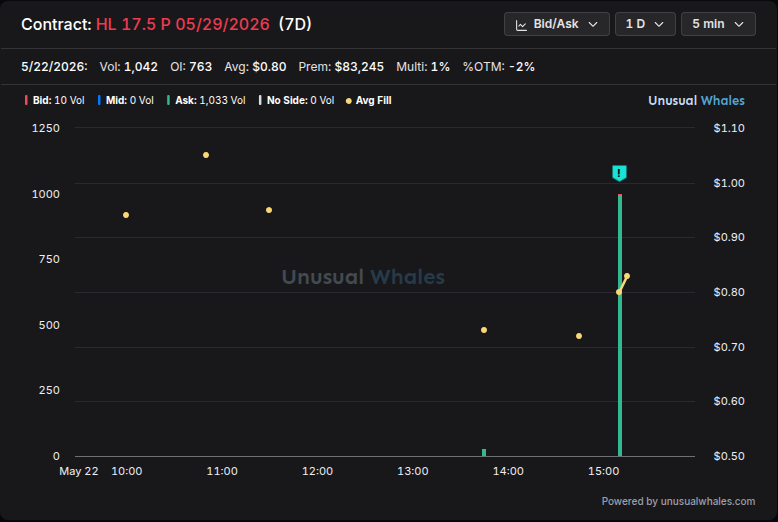Click the Unusual Whales logo at top right
Viewport: 778px width, 522px height.
696,100
